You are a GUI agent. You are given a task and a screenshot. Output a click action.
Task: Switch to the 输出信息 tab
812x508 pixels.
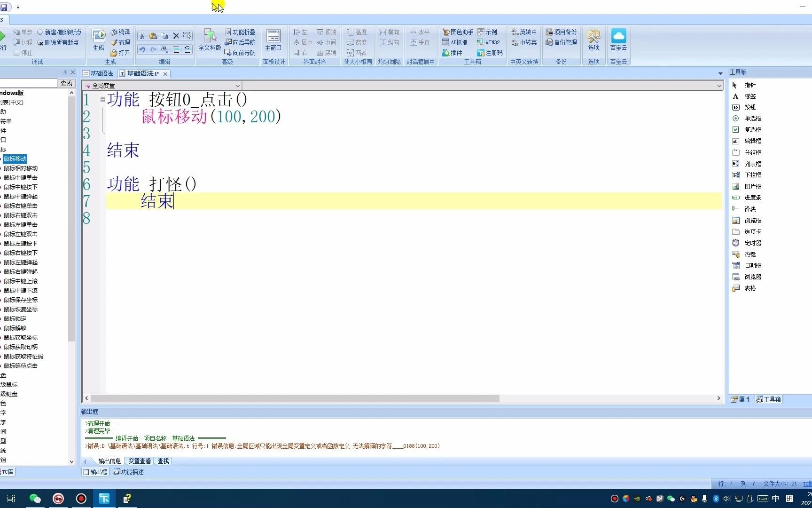tap(109, 461)
